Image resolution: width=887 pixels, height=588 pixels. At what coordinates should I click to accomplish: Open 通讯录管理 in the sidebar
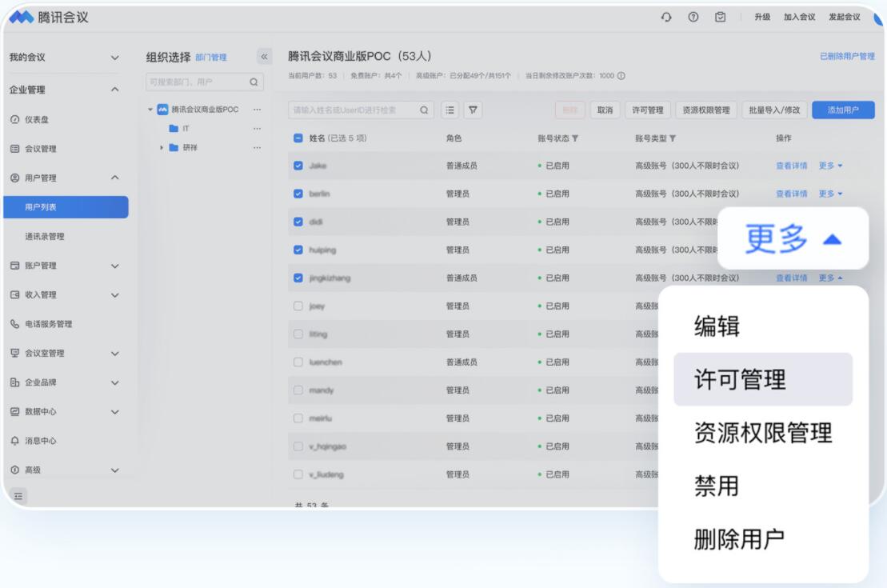[45, 236]
